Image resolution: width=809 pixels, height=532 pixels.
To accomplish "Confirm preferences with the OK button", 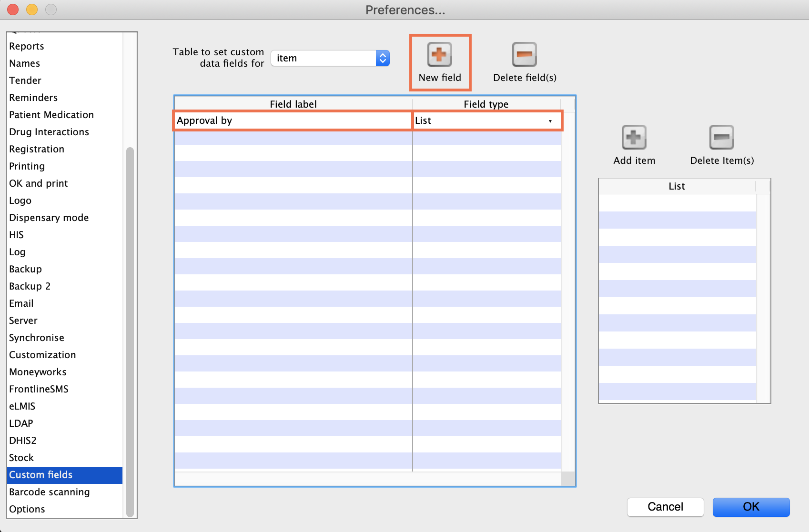I will click(x=751, y=507).
